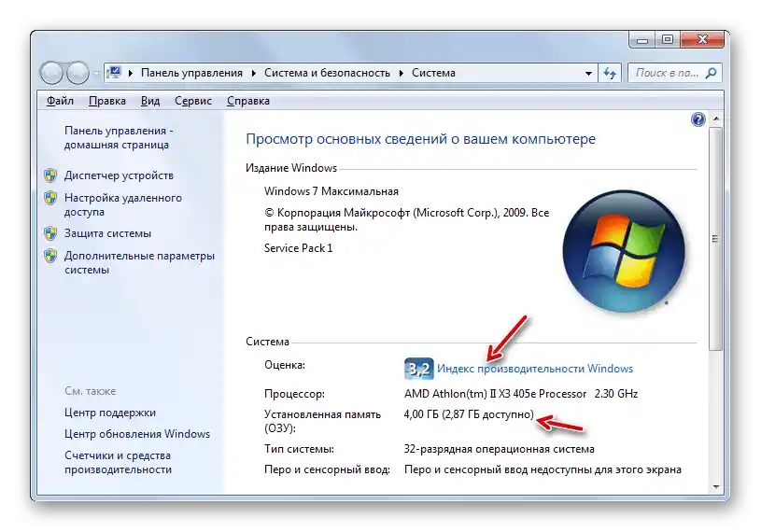Click shield icon beside Дополнительные параметры системы
This screenshot has width=761, height=532.
pyautogui.click(x=50, y=256)
